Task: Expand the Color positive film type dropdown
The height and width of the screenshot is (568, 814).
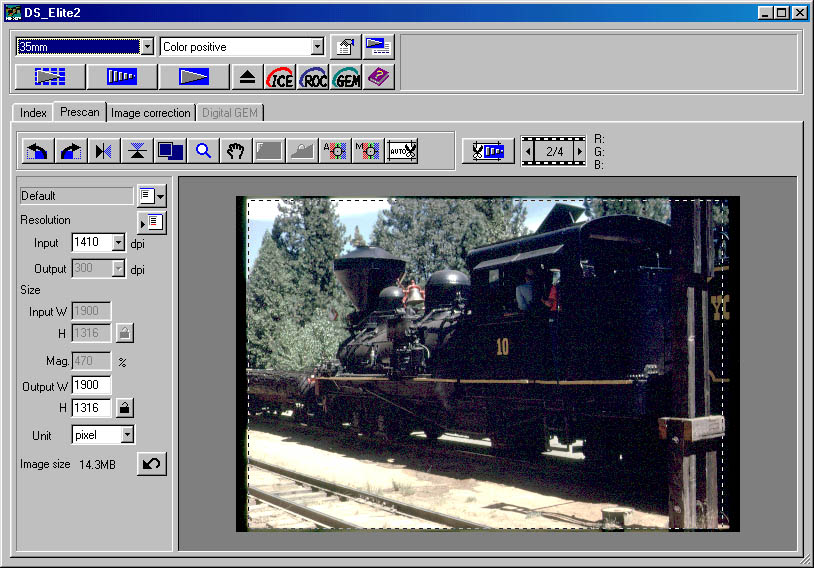Action: [x=317, y=47]
